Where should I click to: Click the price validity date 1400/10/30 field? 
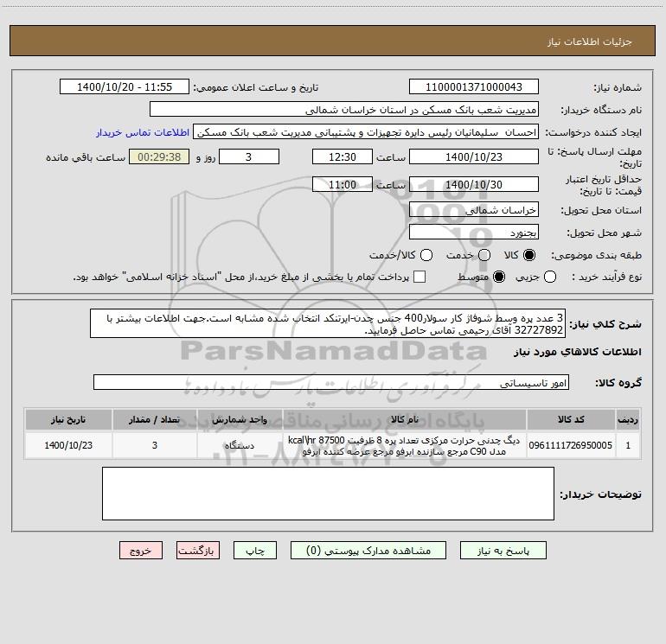click(474, 184)
